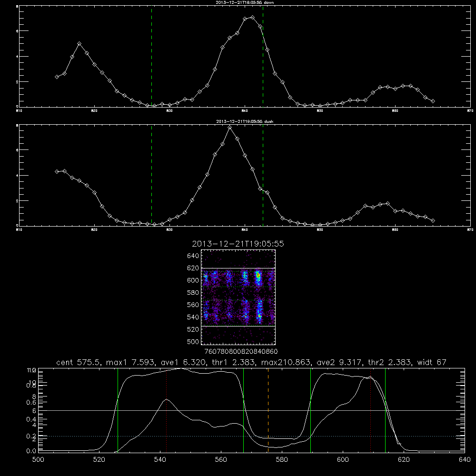Image resolution: width=476 pixels, height=476 pixels.
Task: Click the '500' x-axis label of the bottom plot
Action: click(38, 460)
